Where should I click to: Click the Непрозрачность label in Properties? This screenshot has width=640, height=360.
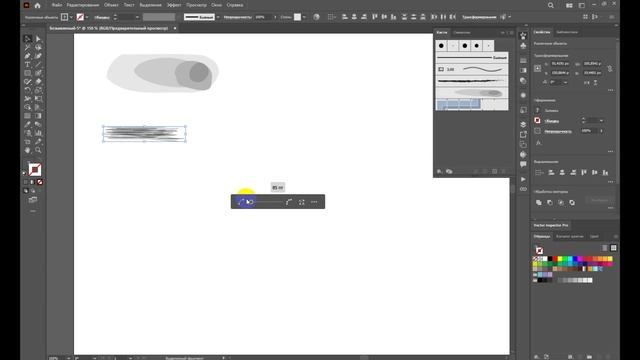point(558,131)
